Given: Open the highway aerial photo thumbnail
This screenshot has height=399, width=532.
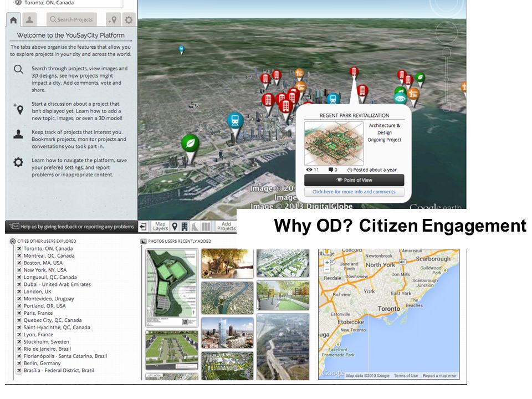Looking at the screenshot, I should [283, 347].
